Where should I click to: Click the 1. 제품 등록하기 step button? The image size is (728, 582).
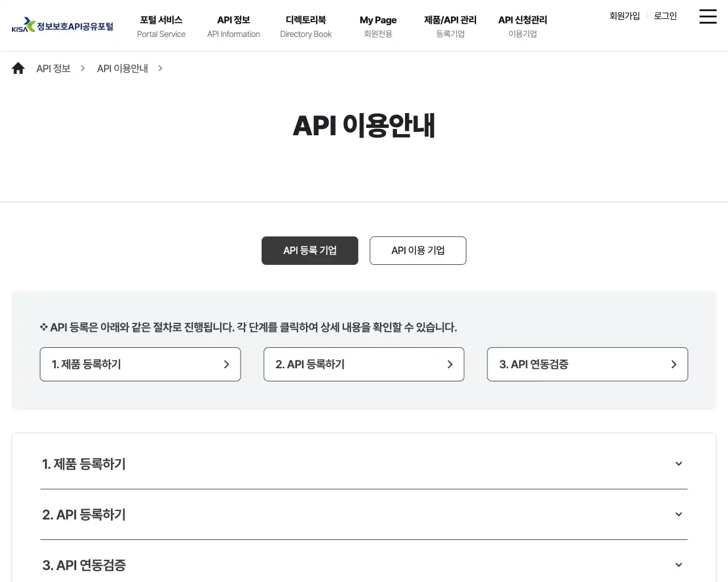pos(140,364)
